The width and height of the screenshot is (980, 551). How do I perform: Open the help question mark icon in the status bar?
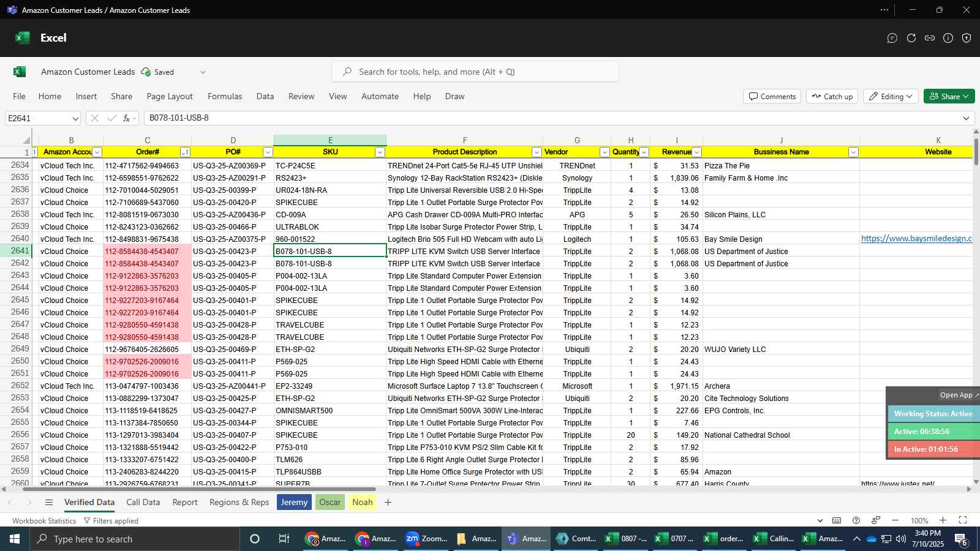pyautogui.click(x=856, y=520)
